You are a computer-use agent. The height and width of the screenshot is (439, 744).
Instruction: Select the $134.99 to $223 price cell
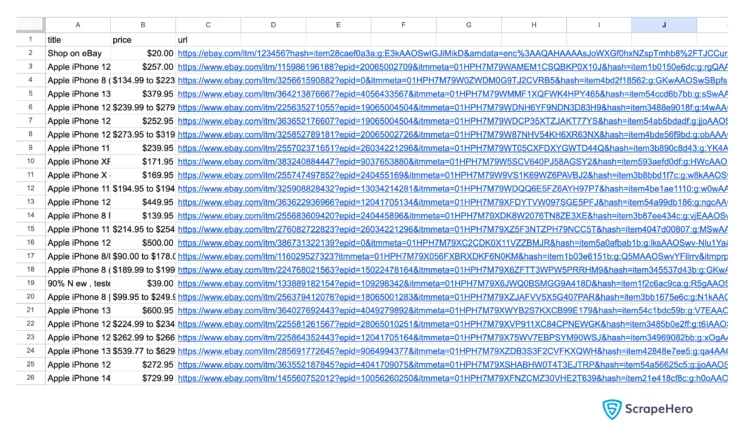pos(143,81)
